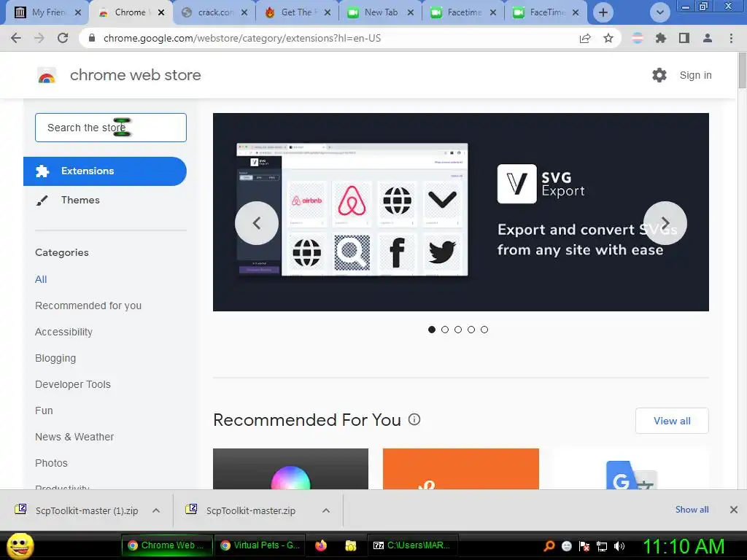Click the Chrome Web Store rainbow logo
The height and width of the screenshot is (560, 747).
coord(47,75)
